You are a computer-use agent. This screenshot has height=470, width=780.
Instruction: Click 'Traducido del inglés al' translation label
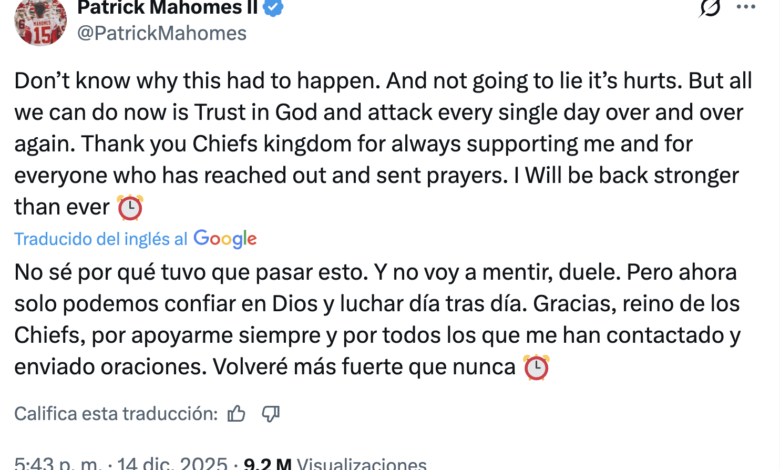click(100, 239)
